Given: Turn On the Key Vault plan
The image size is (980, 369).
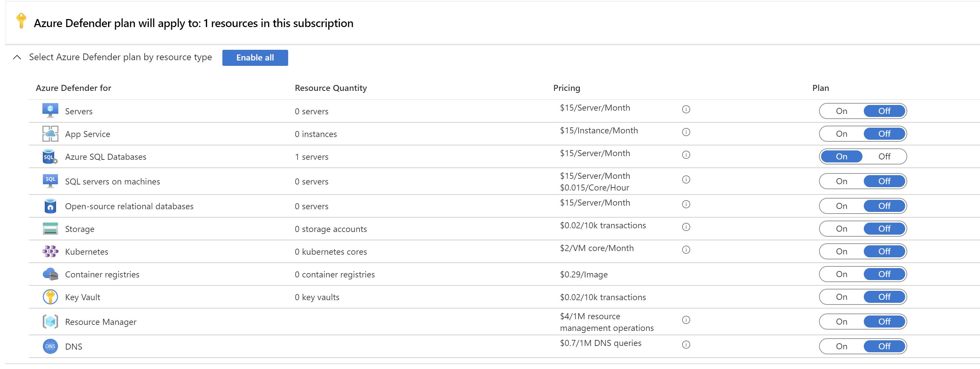Looking at the screenshot, I should [x=841, y=297].
